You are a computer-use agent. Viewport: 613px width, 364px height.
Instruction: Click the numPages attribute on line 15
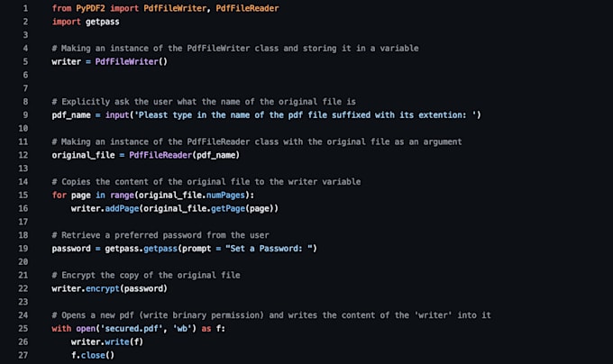[x=225, y=195]
